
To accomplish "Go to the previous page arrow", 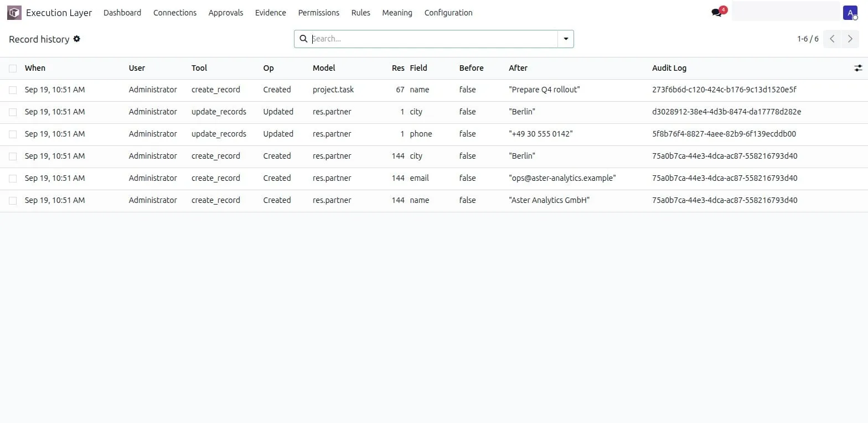I will [832, 39].
